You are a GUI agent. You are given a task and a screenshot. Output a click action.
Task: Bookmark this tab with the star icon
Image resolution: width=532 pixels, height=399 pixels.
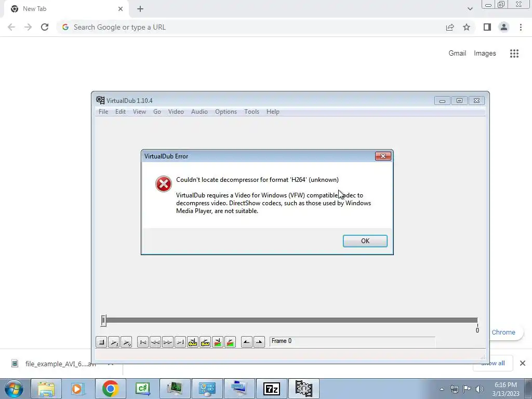point(467,27)
